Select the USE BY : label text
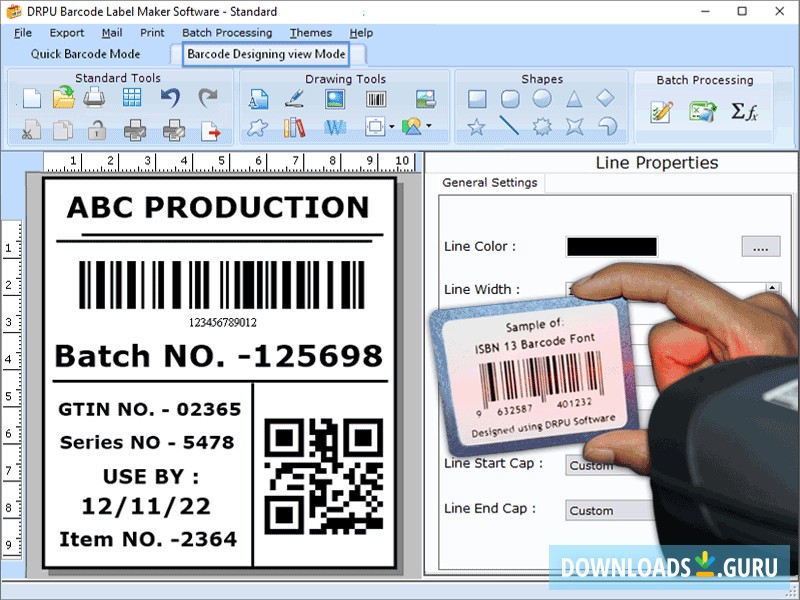 click(x=151, y=477)
